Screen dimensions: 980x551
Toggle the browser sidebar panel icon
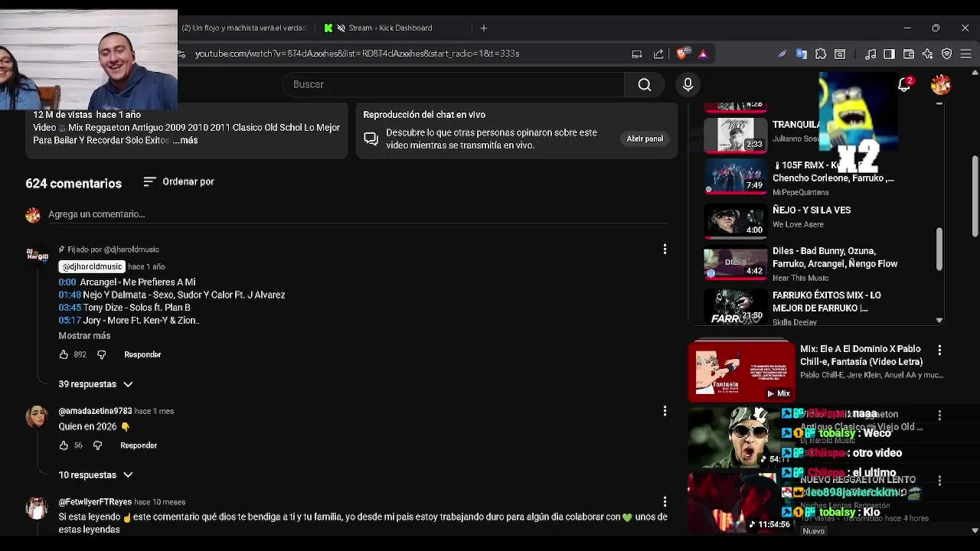889,54
